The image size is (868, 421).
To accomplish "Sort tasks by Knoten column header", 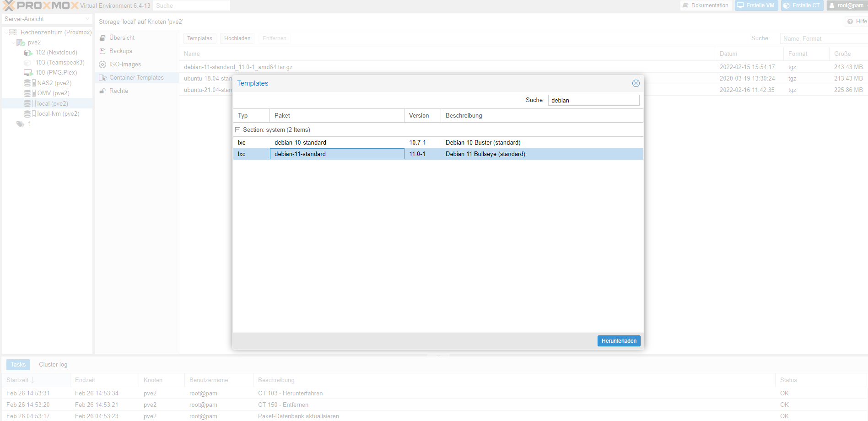I will point(162,380).
